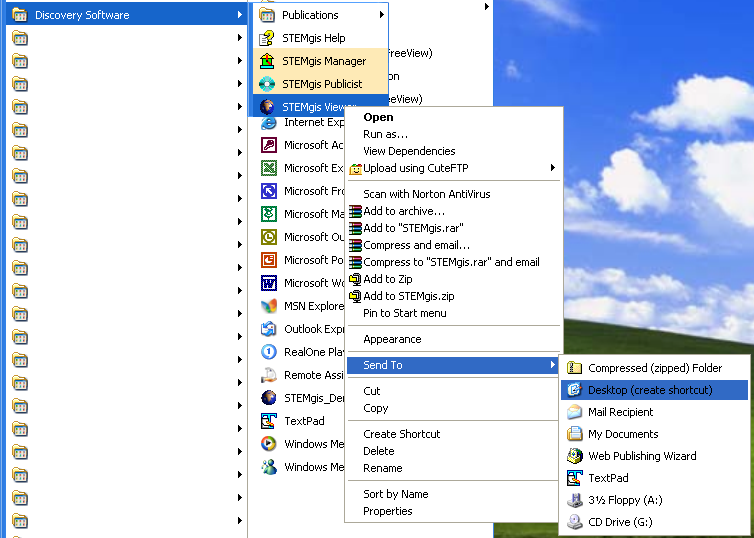This screenshot has width=754, height=538.
Task: Select Compress to "STEMgis.rar" and email
Action: (x=452, y=262)
